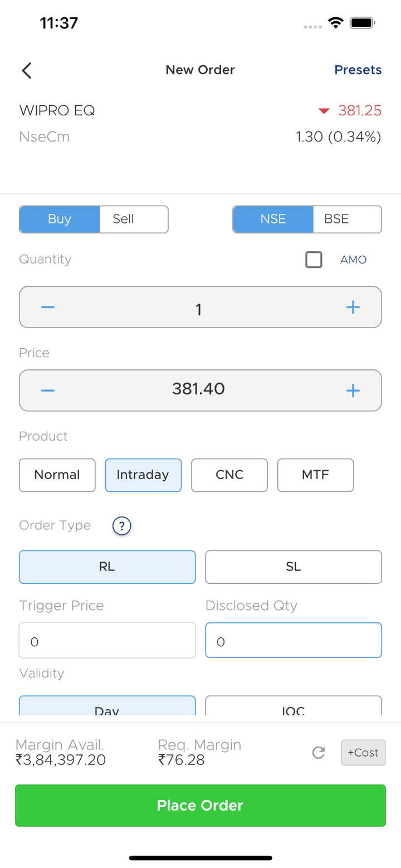Decrease price with the minus icon
Screen dimensions: 401x868
(x=48, y=391)
